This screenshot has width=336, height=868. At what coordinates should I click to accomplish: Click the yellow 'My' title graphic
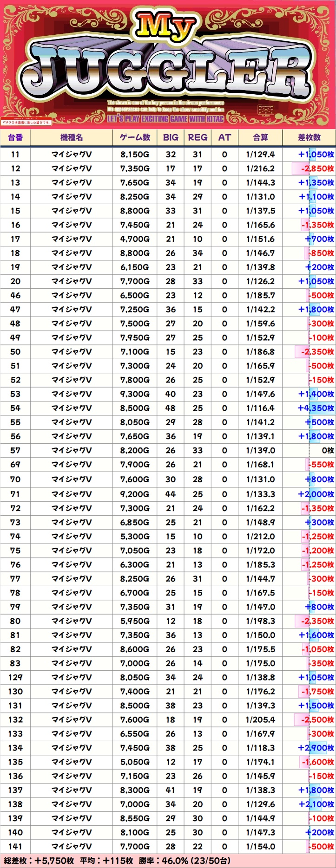[x=165, y=29]
